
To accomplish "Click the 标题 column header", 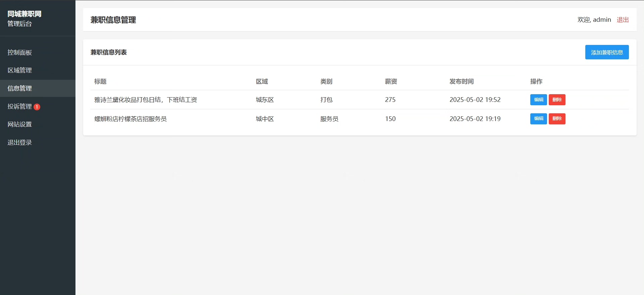I will 100,81.
